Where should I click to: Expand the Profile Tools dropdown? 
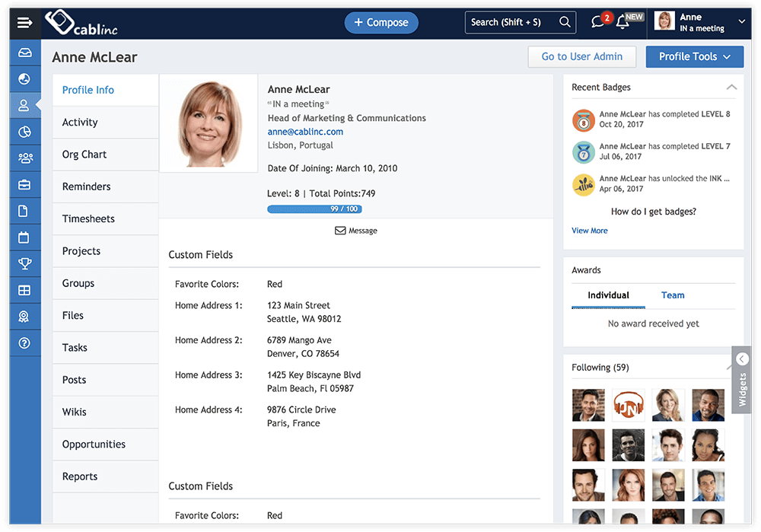(694, 57)
